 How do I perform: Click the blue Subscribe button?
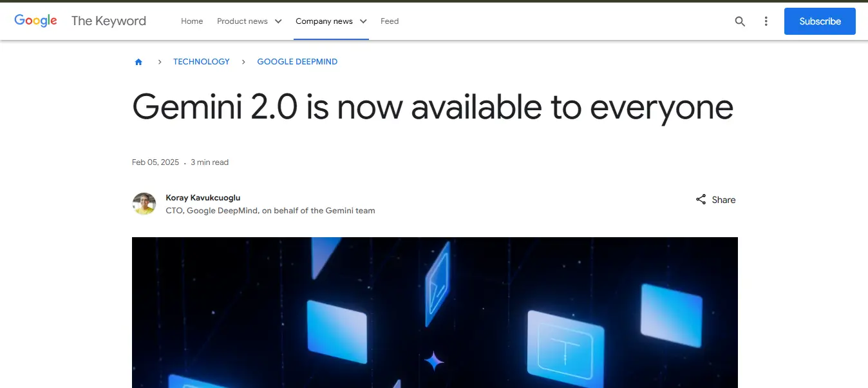pos(820,21)
